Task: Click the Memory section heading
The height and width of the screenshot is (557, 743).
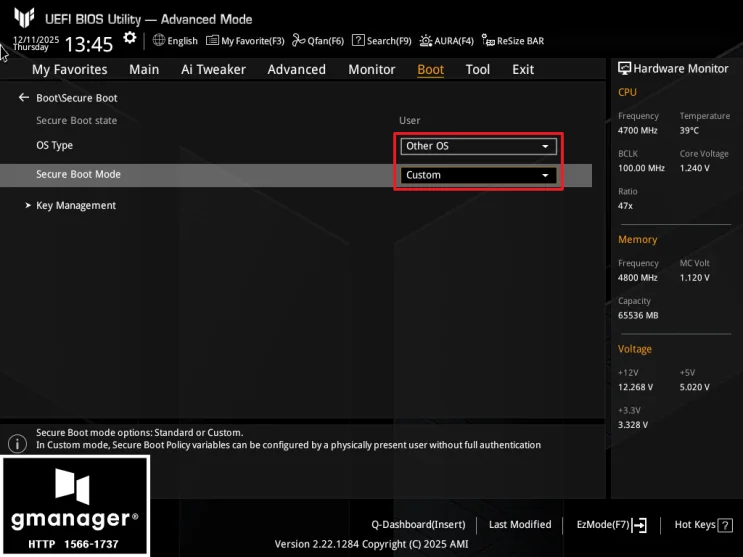Action: coord(637,239)
